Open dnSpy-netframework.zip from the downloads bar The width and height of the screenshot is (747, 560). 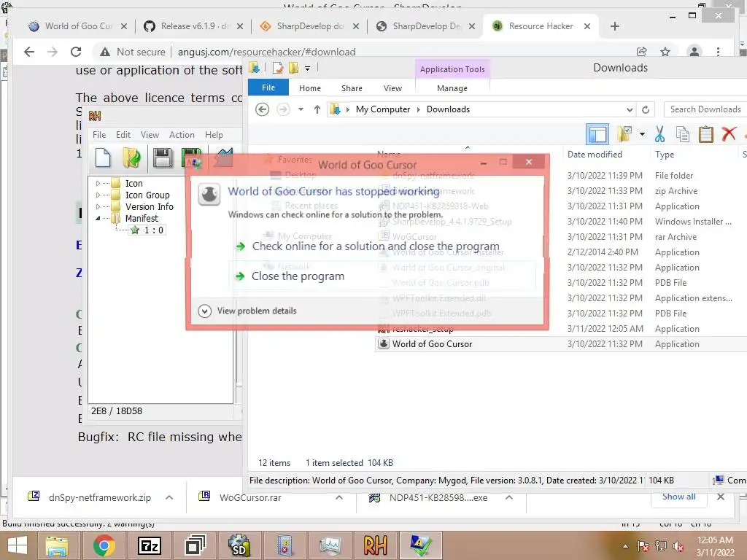(x=99, y=497)
